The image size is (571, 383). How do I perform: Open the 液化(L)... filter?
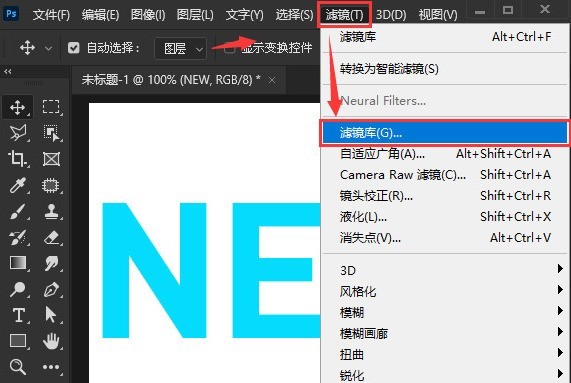pyautogui.click(x=445, y=217)
